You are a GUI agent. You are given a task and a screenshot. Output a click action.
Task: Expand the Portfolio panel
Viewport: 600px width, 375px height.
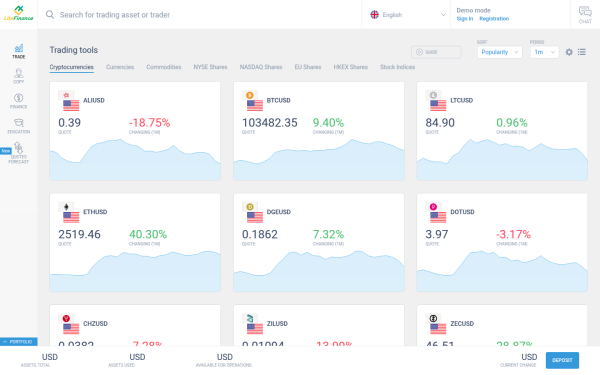18,342
